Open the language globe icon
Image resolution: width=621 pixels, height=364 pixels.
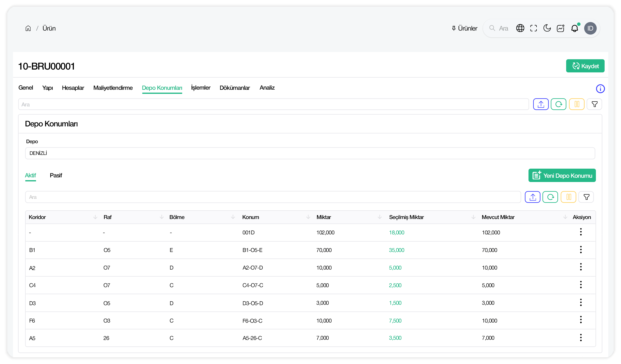[520, 28]
